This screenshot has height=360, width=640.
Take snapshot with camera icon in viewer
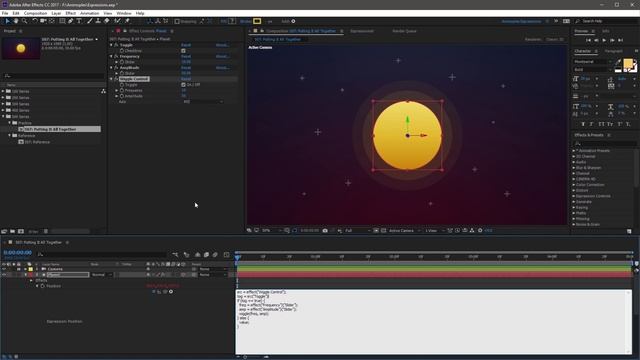(x=325, y=231)
